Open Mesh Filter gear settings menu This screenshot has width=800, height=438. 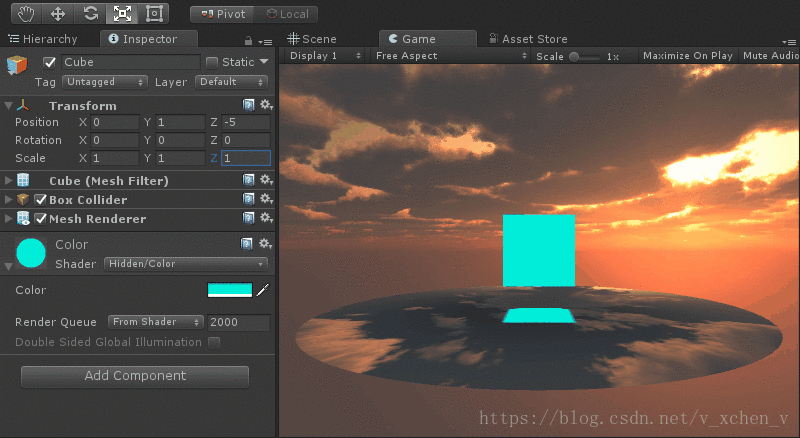pyautogui.click(x=266, y=180)
